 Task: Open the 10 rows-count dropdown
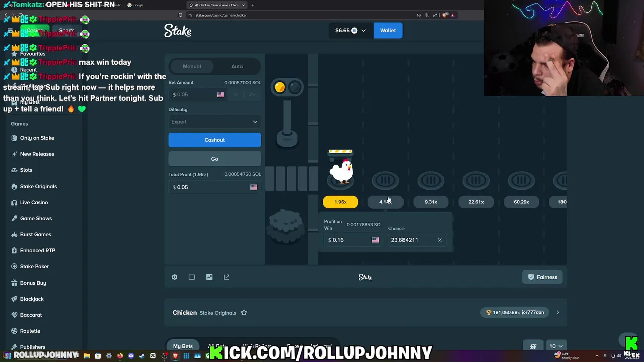tap(555, 346)
